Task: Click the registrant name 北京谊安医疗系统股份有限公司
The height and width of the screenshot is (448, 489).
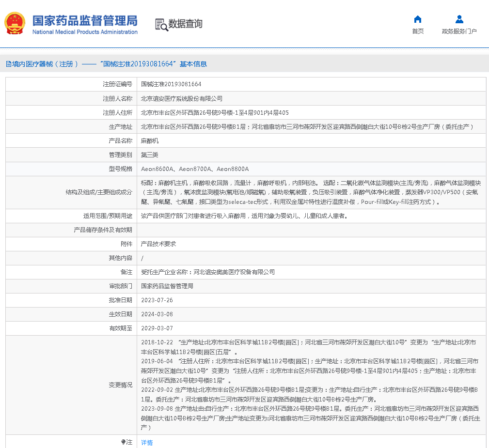Action: pos(182,98)
